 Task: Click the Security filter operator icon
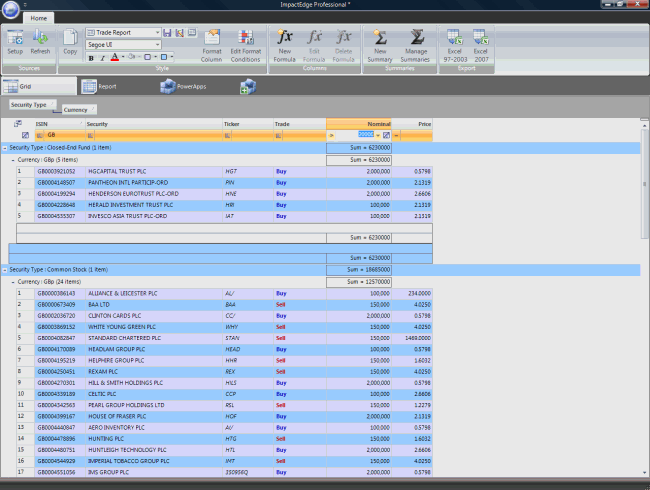point(90,136)
